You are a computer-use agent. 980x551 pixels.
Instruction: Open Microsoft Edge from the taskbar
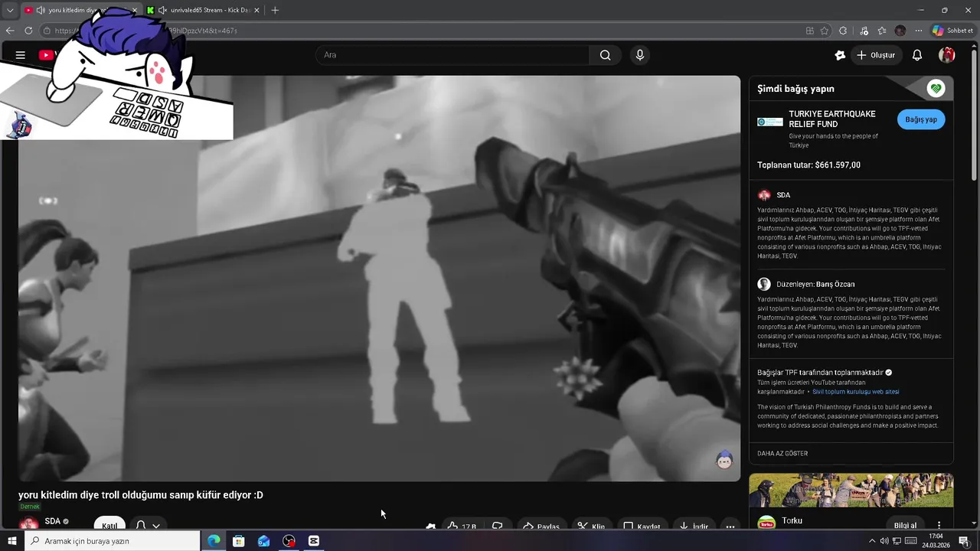coord(214,541)
